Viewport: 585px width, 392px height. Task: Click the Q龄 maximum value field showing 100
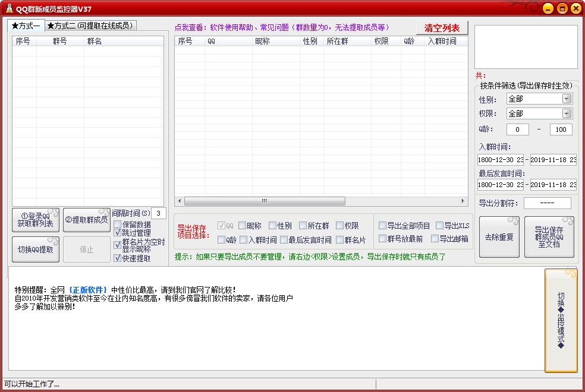561,129
